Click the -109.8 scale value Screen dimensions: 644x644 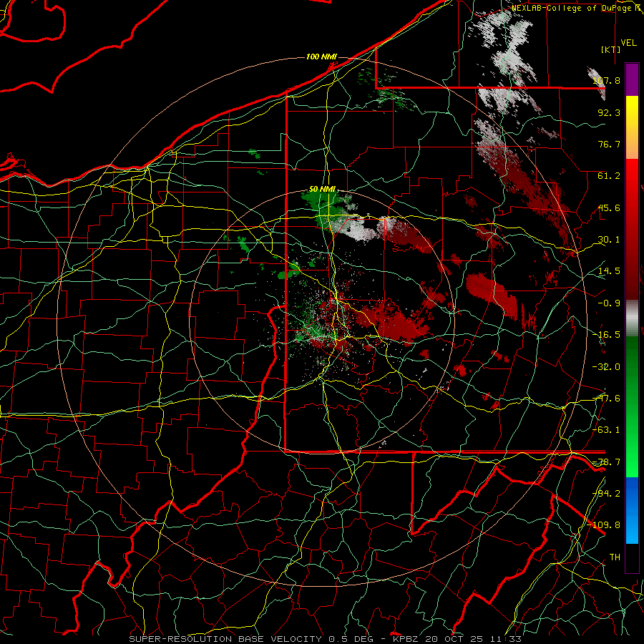coord(604,525)
